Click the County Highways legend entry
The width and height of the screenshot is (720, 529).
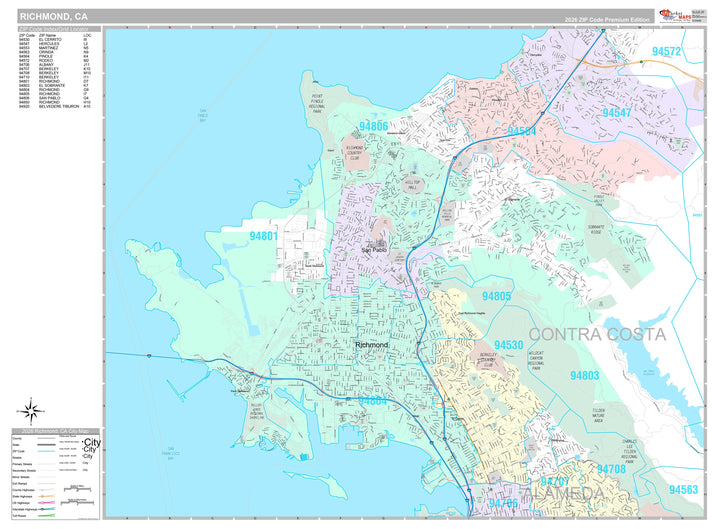(23, 490)
